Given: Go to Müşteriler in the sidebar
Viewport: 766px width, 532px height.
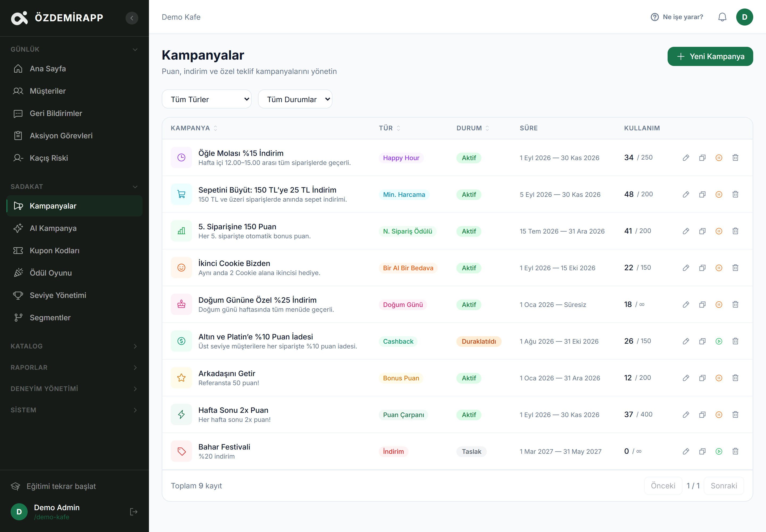Looking at the screenshot, I should [74, 91].
